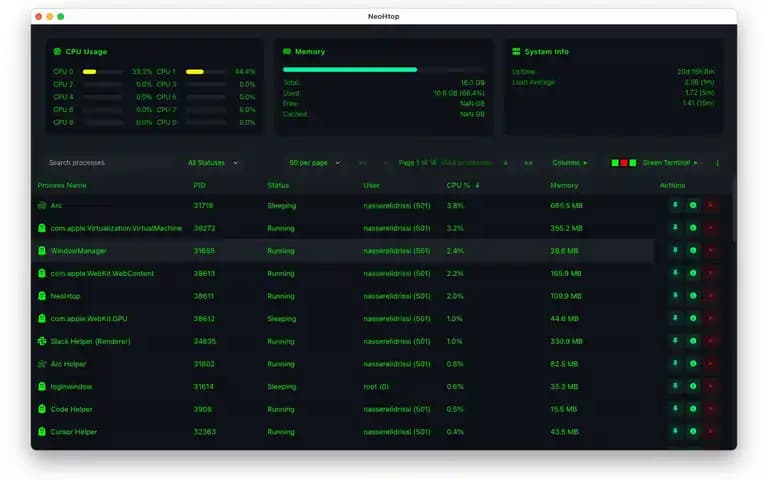Open the 50 per page dropdown
Screen dimensions: 768x480
coord(314,163)
